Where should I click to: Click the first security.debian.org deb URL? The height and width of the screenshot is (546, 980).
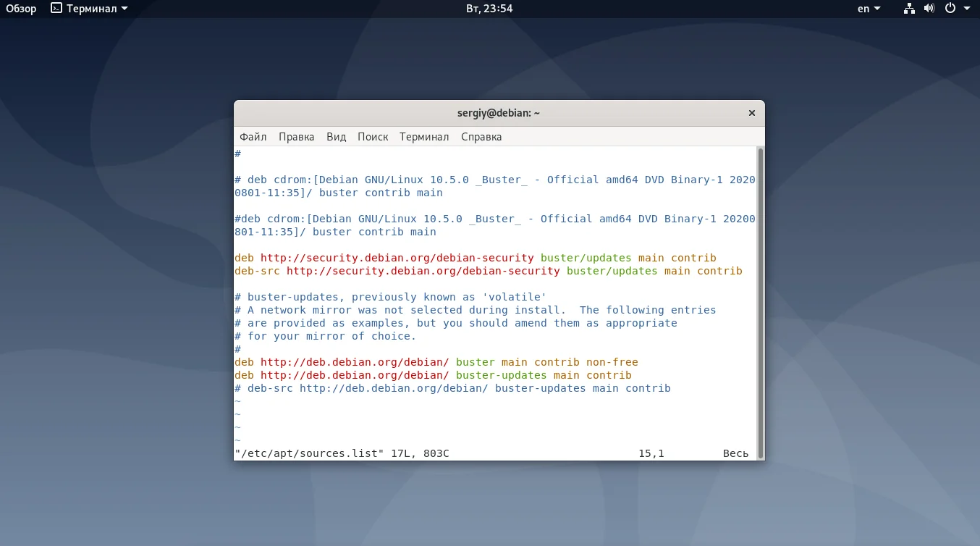pos(397,258)
